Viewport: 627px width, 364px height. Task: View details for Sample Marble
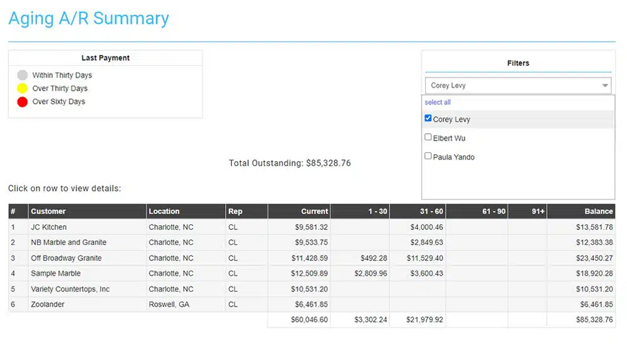point(56,273)
